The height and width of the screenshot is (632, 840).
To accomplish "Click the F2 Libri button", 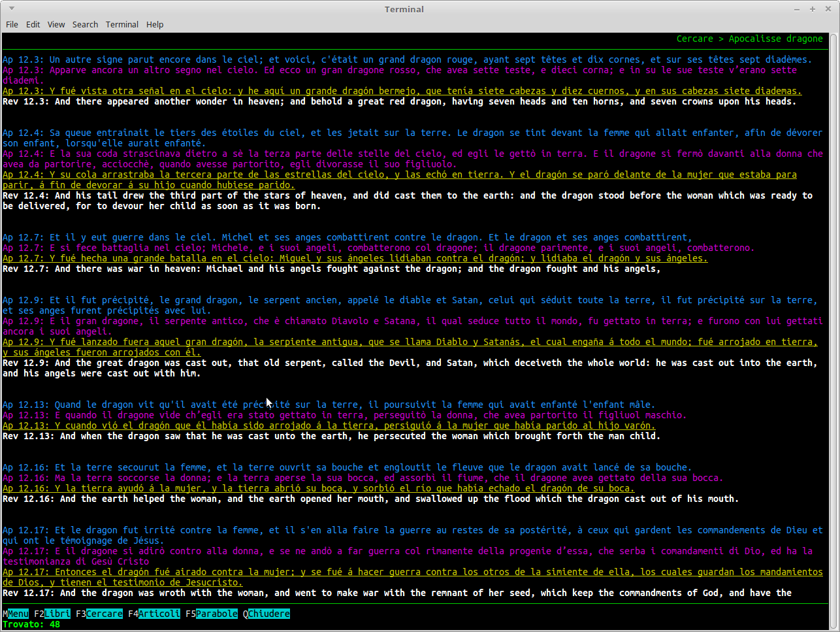I will point(52,614).
